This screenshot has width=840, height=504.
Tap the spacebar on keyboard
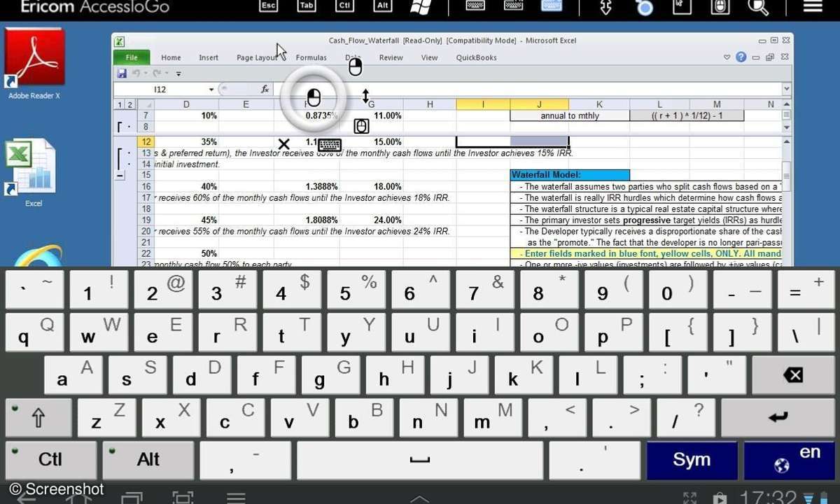419,460
